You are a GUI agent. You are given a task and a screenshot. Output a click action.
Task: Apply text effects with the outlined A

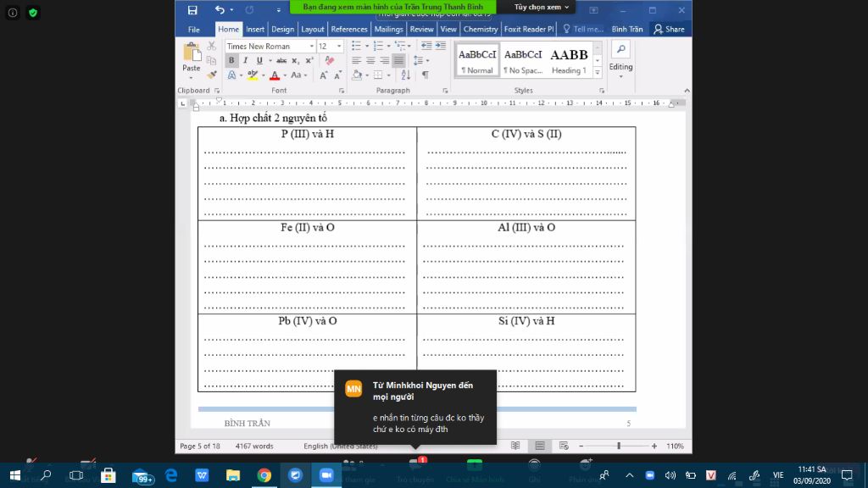click(x=232, y=75)
